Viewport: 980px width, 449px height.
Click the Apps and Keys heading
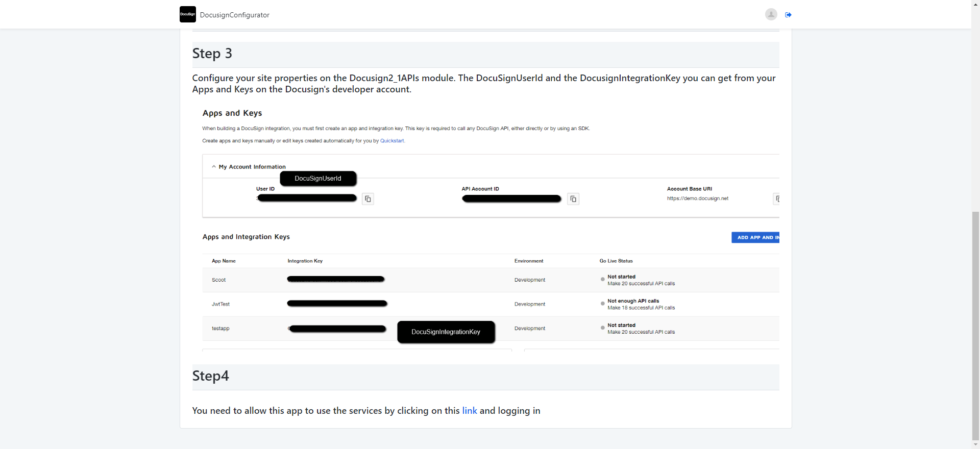(232, 113)
